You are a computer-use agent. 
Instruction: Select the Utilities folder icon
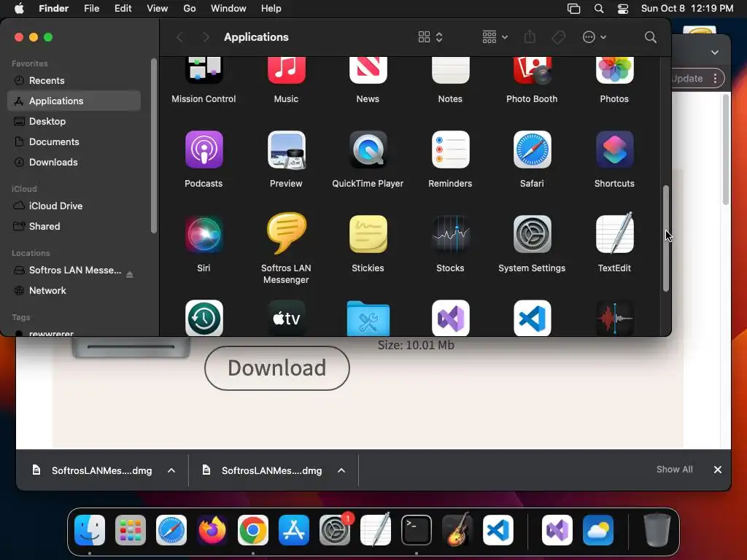368,318
